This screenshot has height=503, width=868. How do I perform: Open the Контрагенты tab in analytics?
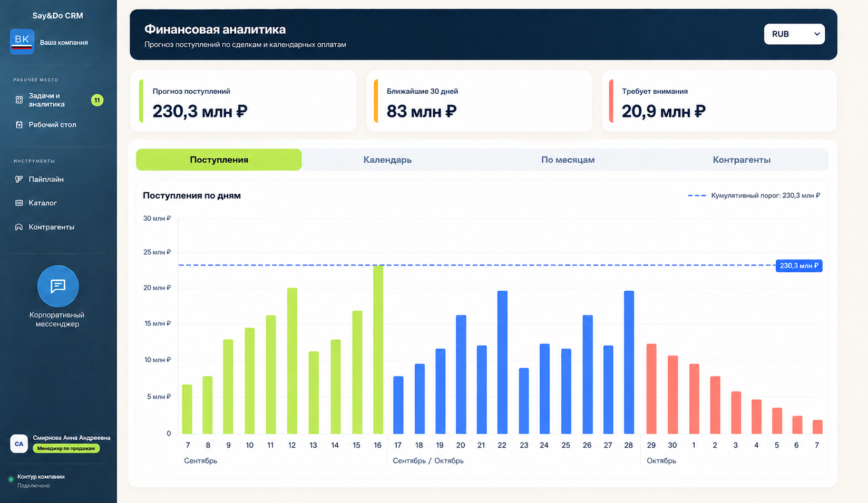point(742,160)
